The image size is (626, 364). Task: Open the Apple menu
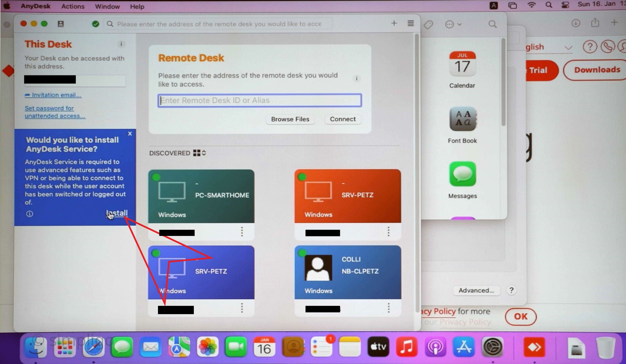pyautogui.click(x=7, y=5)
